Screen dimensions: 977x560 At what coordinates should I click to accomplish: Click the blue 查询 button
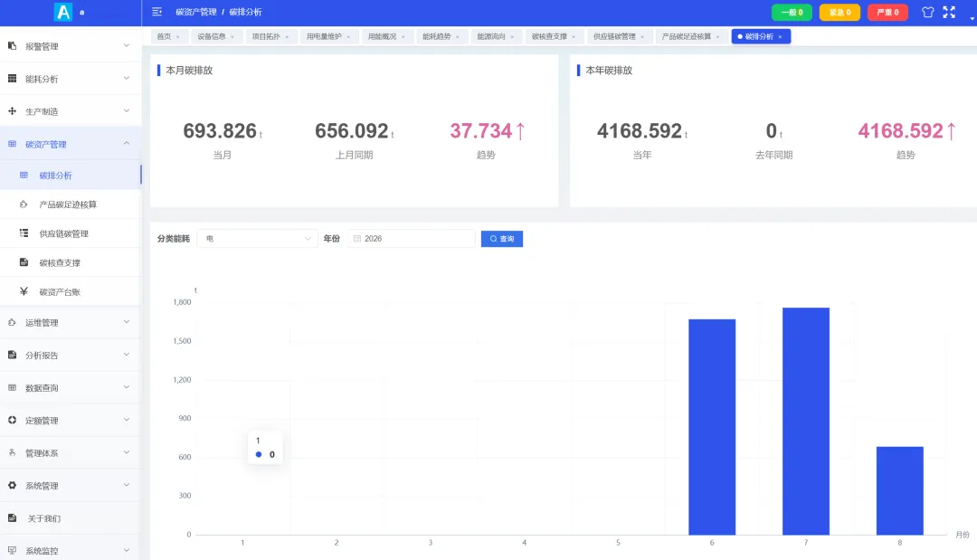[501, 239]
